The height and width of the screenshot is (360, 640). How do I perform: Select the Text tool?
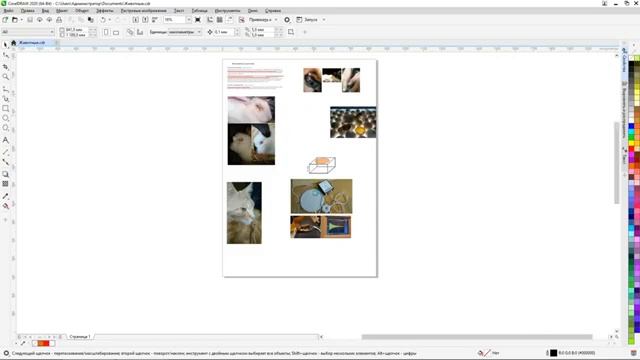click(5, 140)
